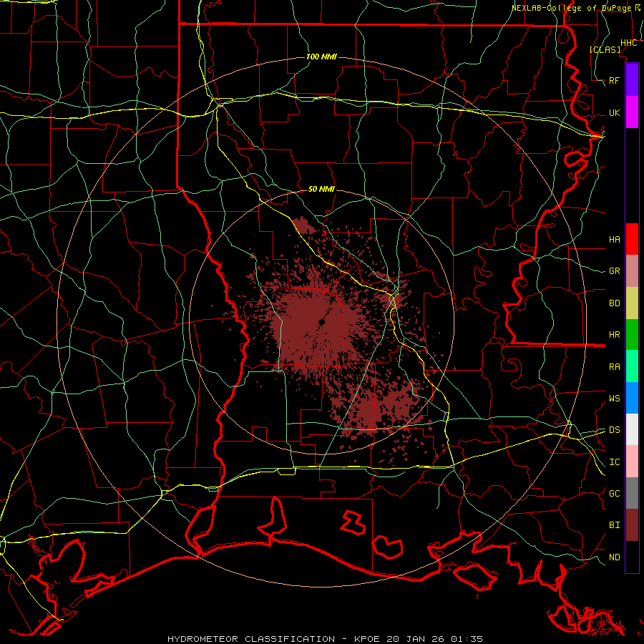Click the IC legend label
This screenshot has width=644, height=644.
pos(615,462)
